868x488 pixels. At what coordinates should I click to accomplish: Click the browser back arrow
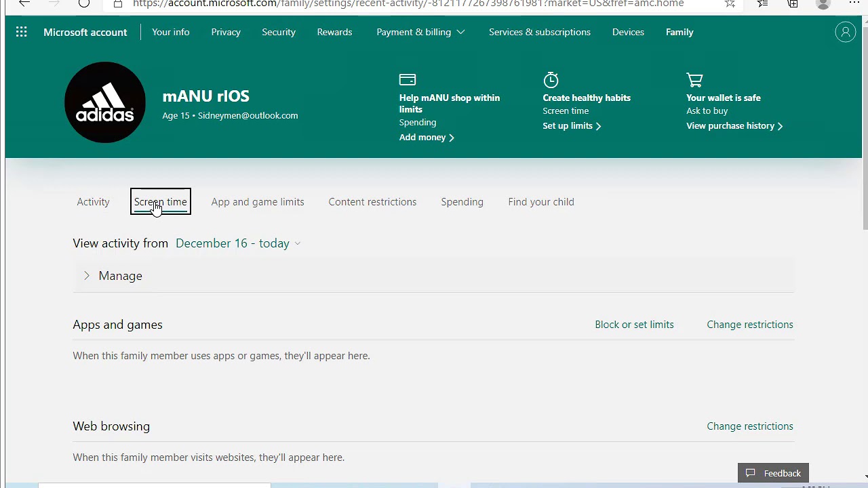coord(24,3)
